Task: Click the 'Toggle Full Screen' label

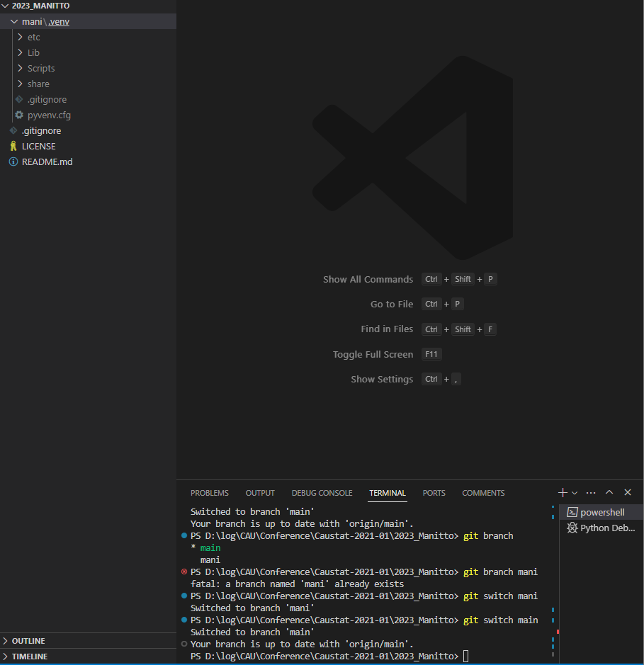Action: pos(373,354)
